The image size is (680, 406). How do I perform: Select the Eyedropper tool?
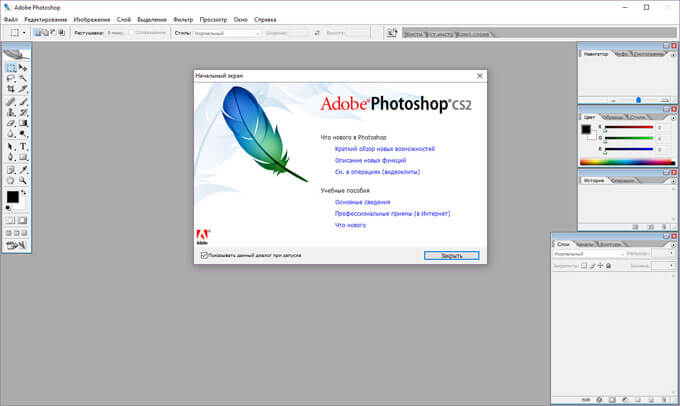[x=23, y=170]
